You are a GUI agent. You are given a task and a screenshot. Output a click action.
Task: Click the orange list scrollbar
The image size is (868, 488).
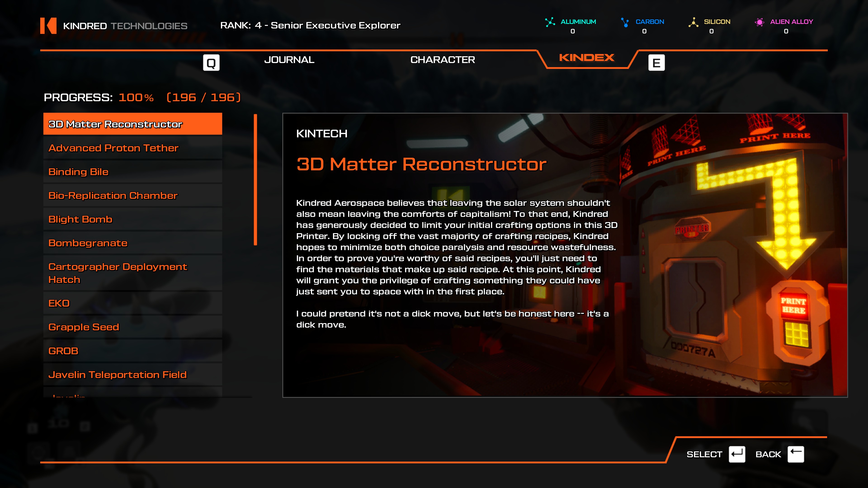point(255,180)
